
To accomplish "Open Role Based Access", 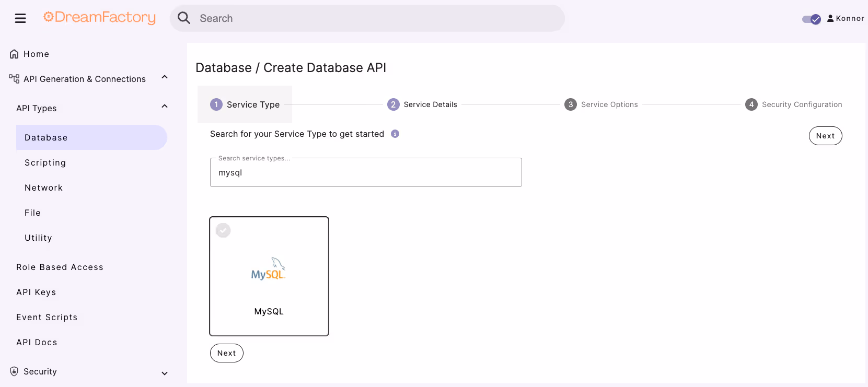I will pyautogui.click(x=60, y=267).
